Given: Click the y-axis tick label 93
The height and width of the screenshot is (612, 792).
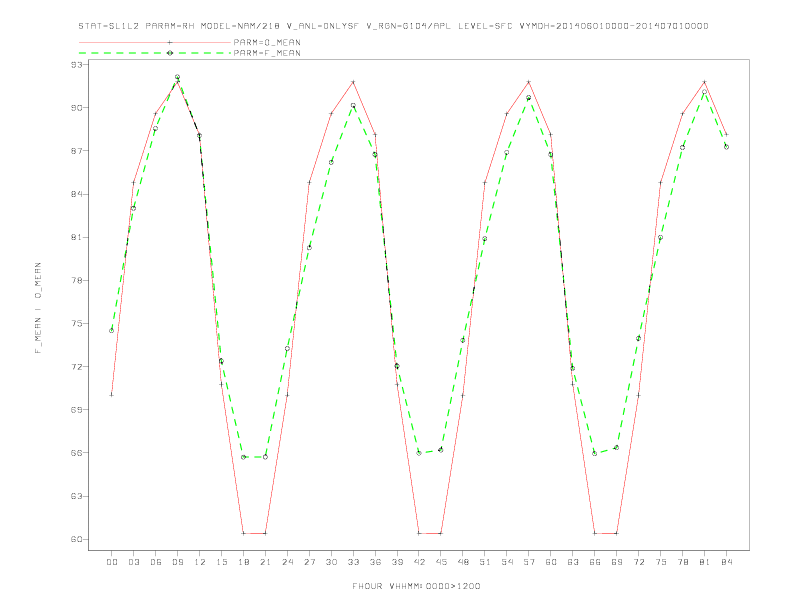Looking at the screenshot, I should pyautogui.click(x=76, y=65).
